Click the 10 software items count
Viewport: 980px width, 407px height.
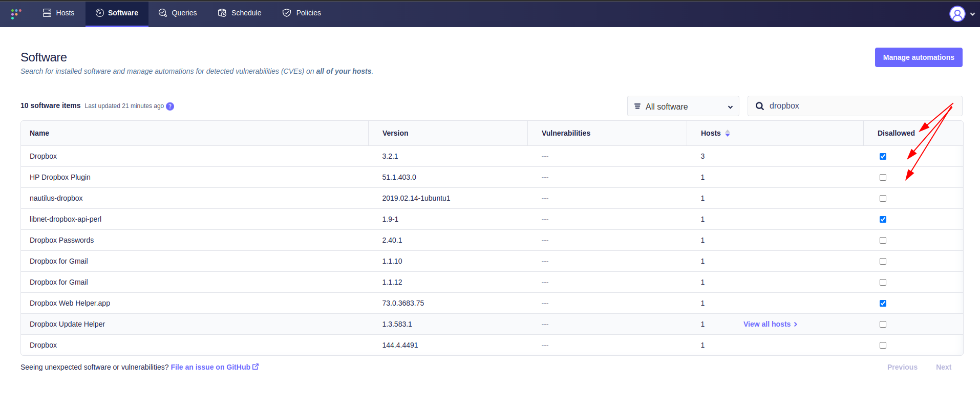tap(51, 105)
